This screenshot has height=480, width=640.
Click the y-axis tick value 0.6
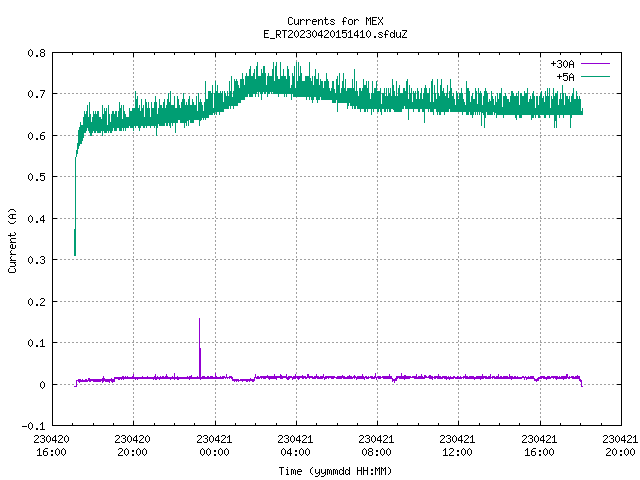(x=37, y=136)
